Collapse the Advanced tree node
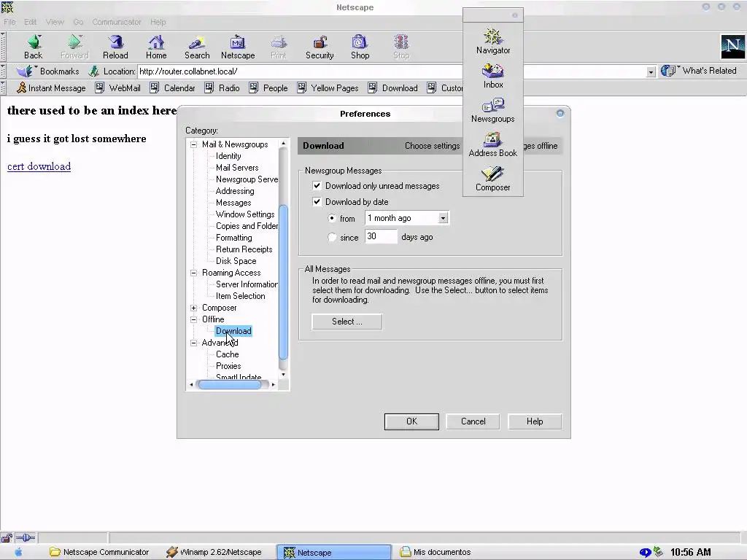 (x=194, y=343)
